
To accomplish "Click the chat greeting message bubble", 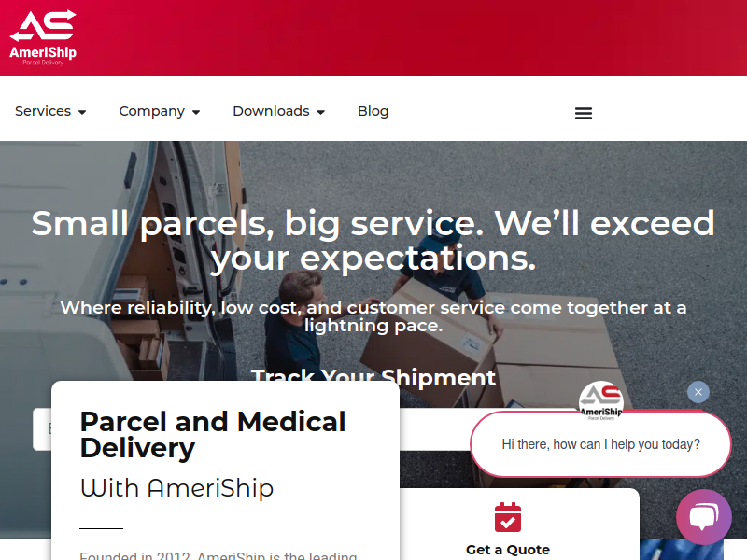I will pos(600,444).
